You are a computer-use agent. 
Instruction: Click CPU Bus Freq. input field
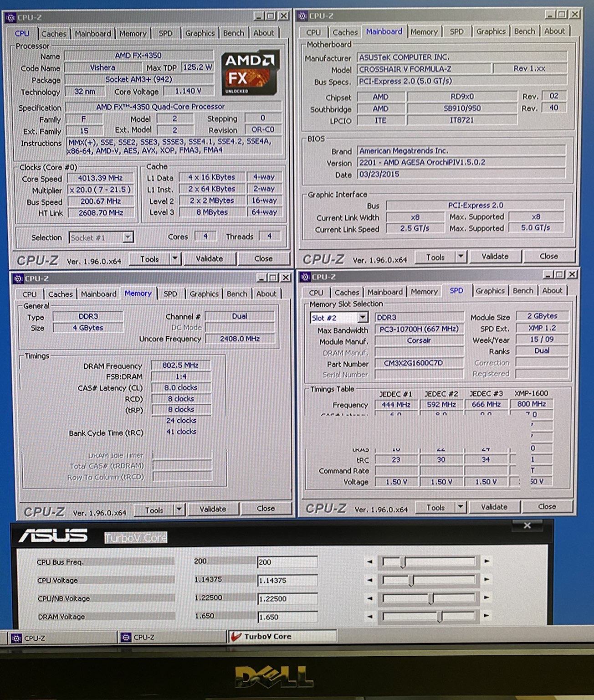click(x=287, y=562)
